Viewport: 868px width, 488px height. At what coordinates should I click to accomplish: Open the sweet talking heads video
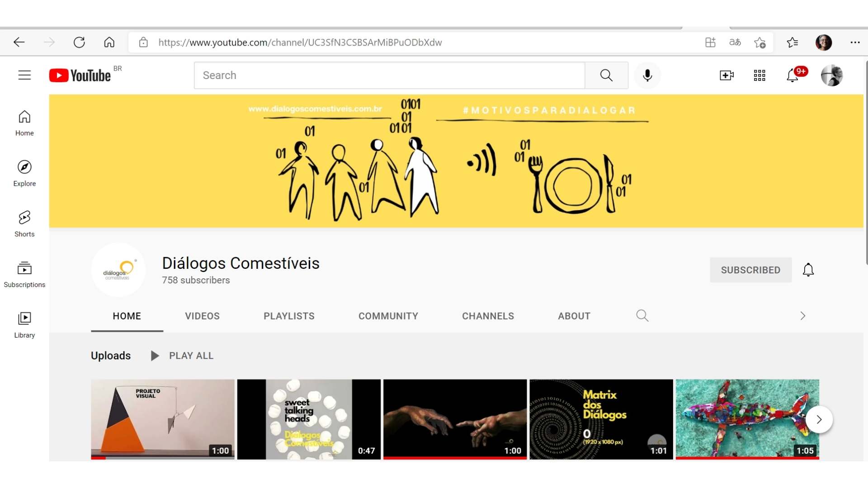tap(309, 419)
